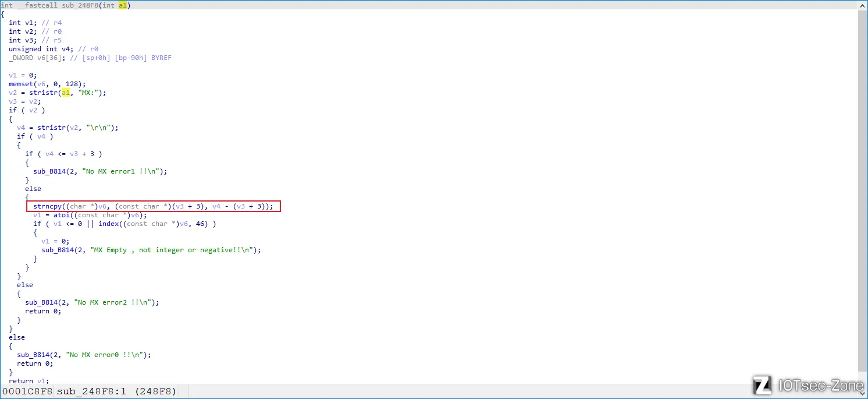Select the "if ( v1 <= 0 || index(...)" line
The height and width of the screenshot is (399, 868).
124,224
